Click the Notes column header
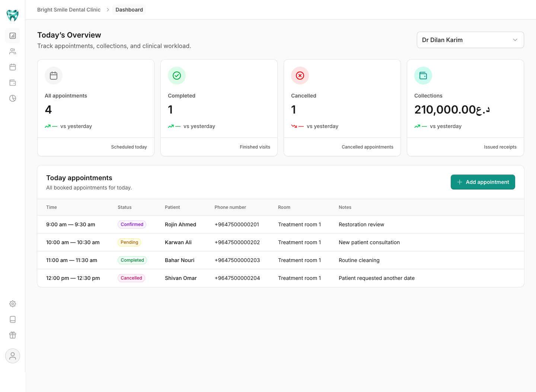 pyautogui.click(x=345, y=207)
